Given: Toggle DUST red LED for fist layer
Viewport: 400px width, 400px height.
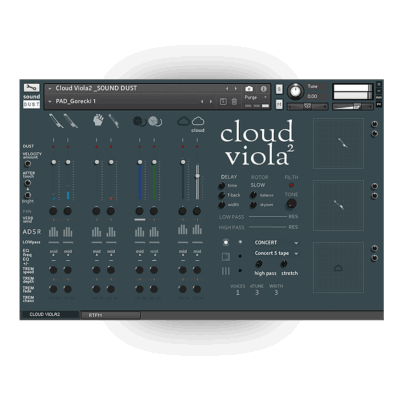Looking at the screenshot, I should 97,146.
